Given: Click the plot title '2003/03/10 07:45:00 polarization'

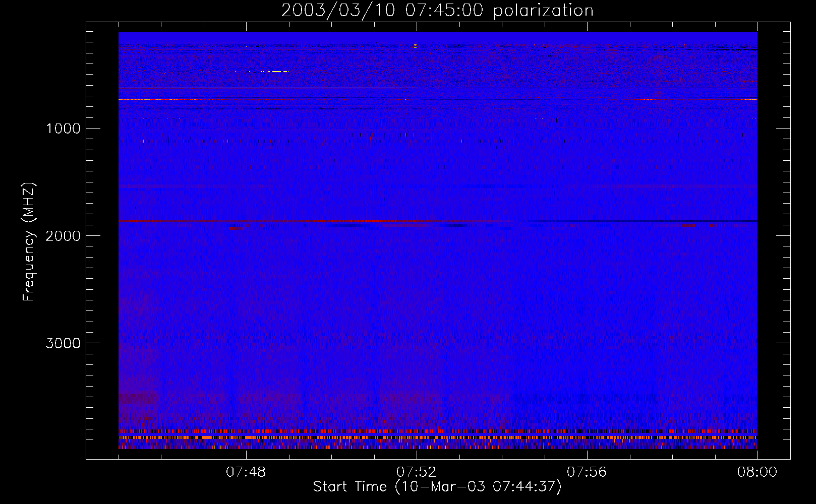Looking at the screenshot, I should pos(437,10).
